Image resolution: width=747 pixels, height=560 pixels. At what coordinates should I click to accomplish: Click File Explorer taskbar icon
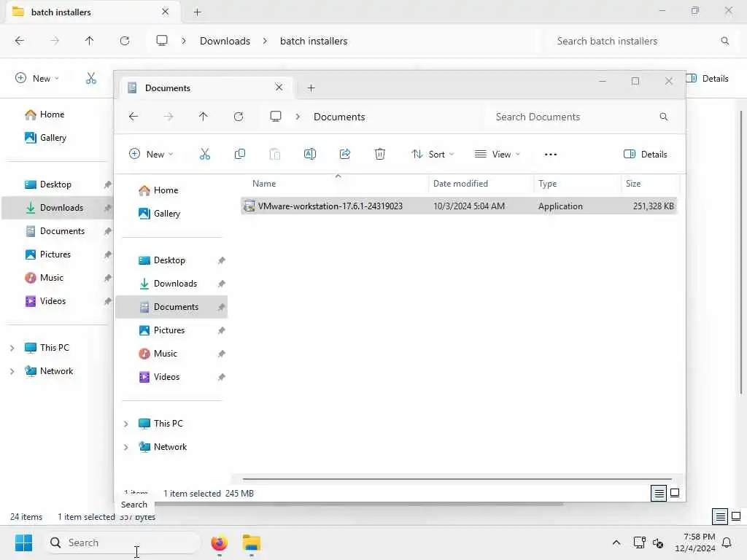(x=252, y=542)
